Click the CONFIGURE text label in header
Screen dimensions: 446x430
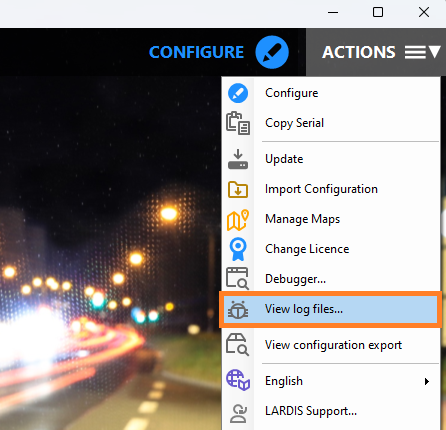tap(196, 52)
